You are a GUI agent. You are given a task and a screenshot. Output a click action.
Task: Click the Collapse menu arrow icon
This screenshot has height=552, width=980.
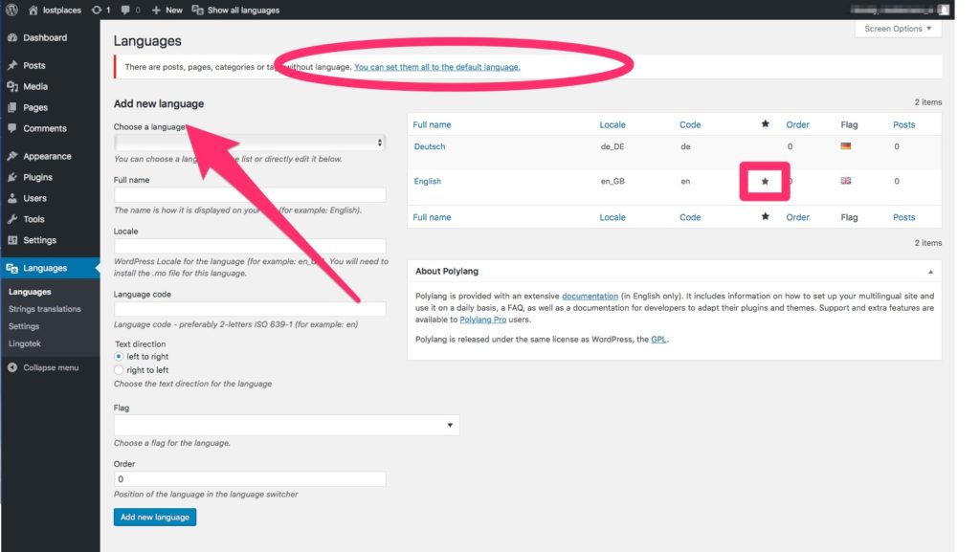click(x=12, y=367)
